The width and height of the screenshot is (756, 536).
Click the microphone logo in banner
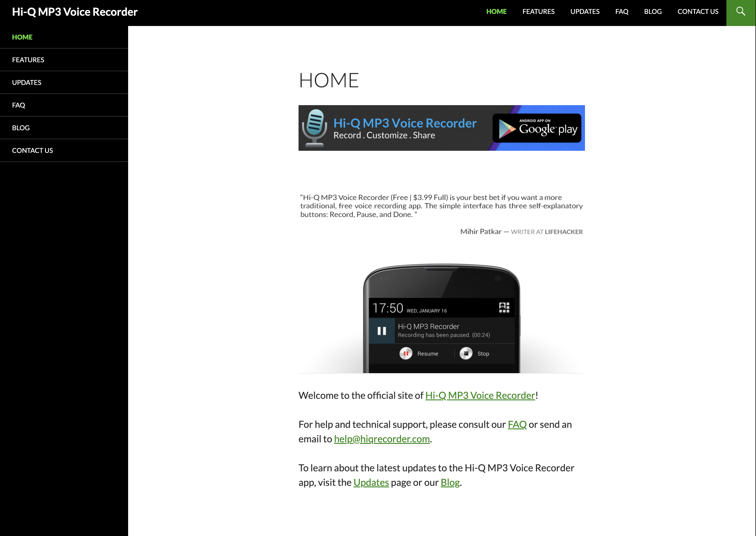pos(315,128)
